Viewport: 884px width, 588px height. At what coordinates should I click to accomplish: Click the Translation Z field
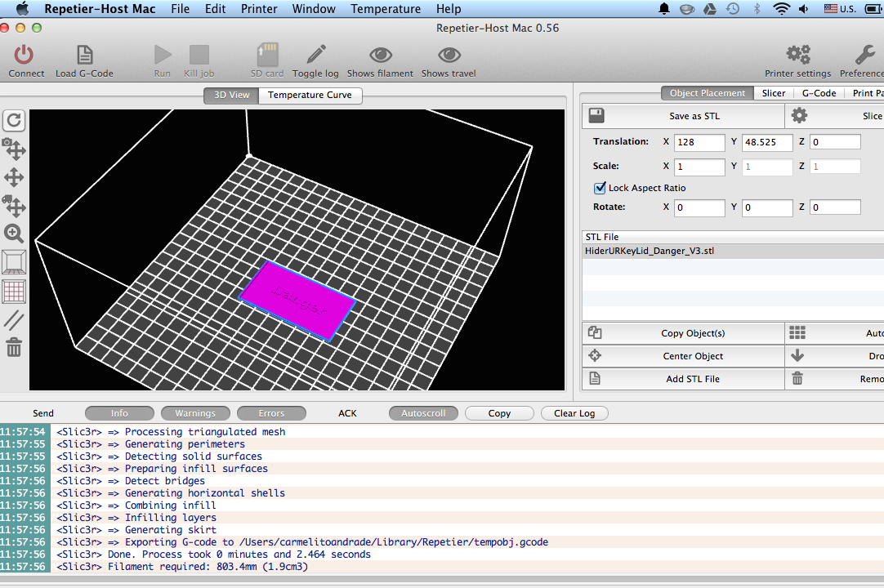(835, 142)
